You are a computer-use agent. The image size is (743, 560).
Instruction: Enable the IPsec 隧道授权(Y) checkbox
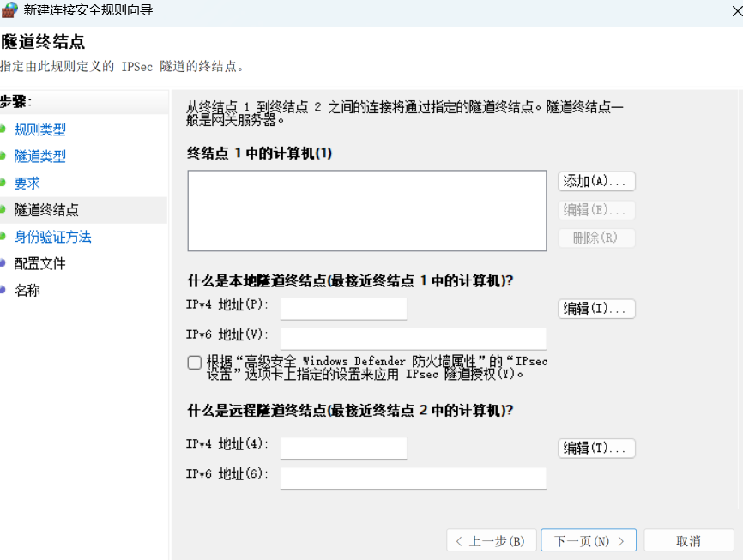pyautogui.click(x=194, y=363)
